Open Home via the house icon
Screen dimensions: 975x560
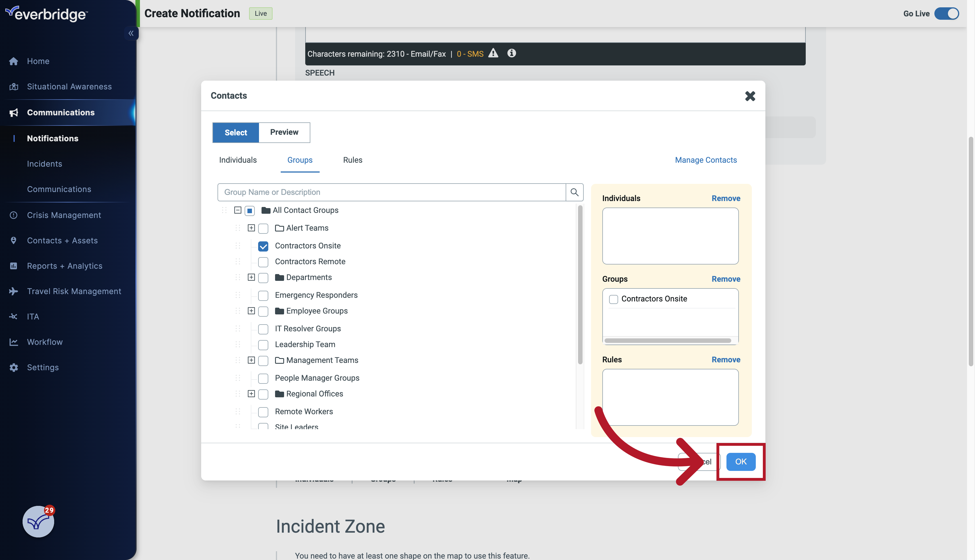point(14,61)
